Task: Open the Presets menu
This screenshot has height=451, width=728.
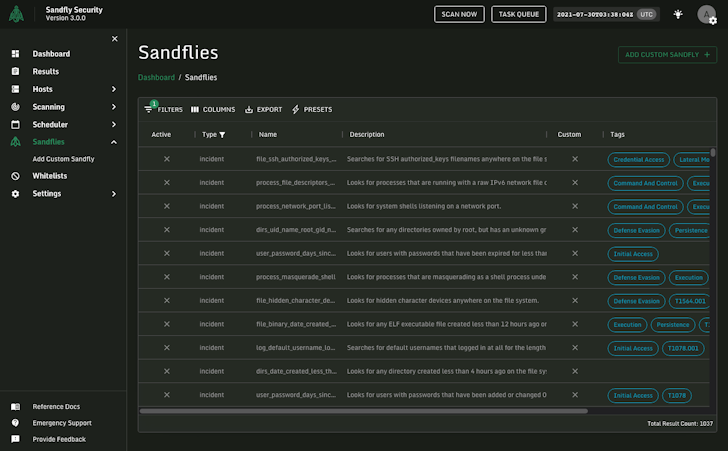Action: coord(312,110)
